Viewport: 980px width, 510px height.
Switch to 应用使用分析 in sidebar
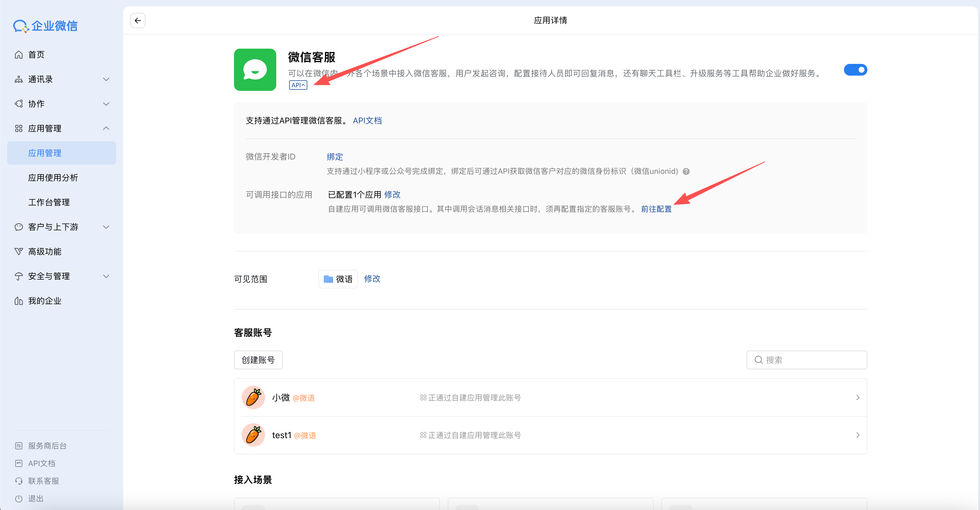(x=53, y=177)
